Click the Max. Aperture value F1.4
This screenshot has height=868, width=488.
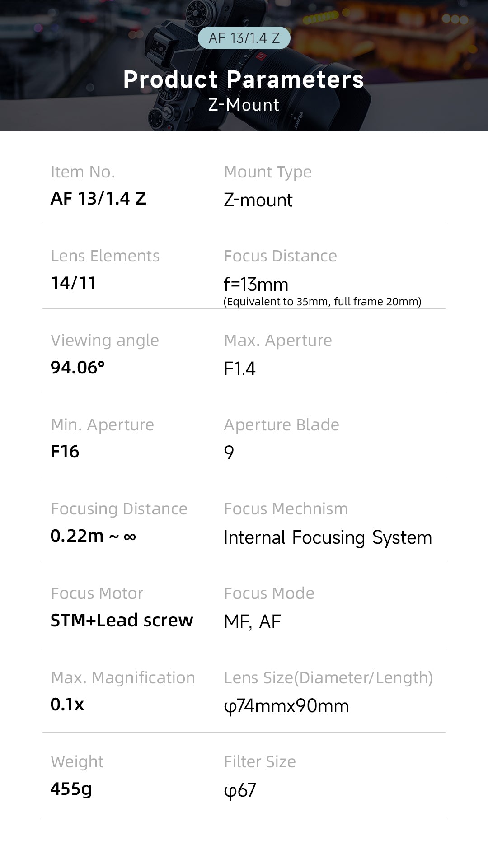coord(239,369)
